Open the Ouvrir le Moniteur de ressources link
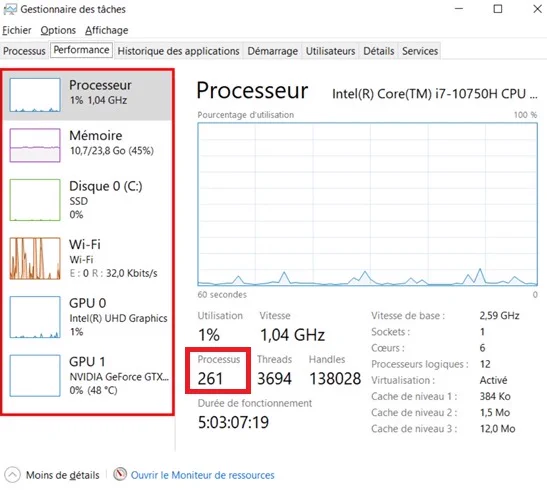547x490 pixels. [x=202, y=475]
